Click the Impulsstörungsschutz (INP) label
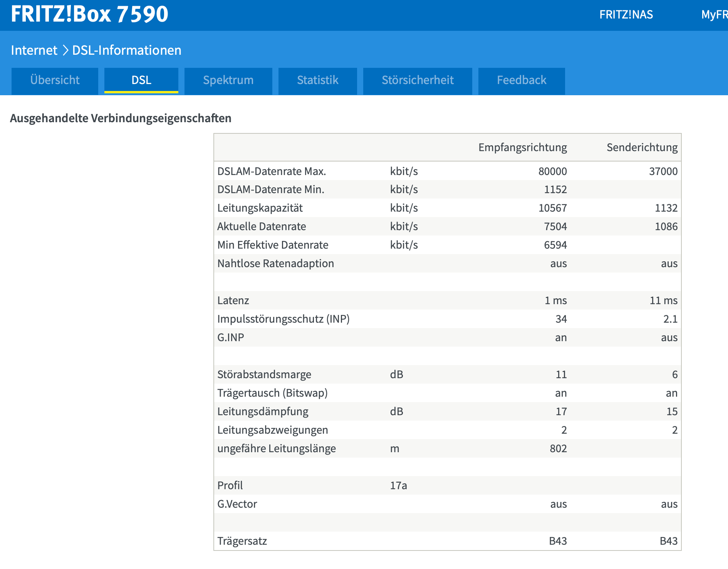Viewport: 728px width, 569px height. [283, 319]
